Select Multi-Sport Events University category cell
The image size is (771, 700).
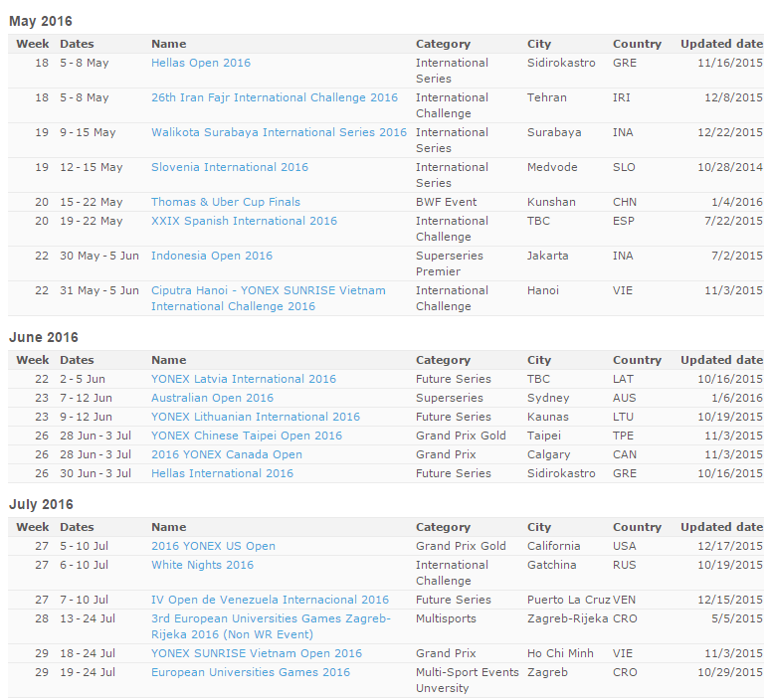(468, 680)
